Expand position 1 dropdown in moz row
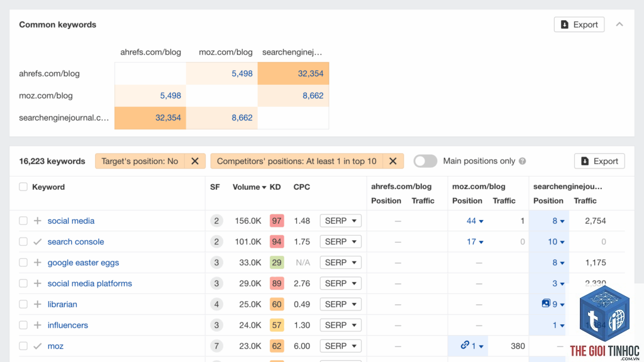 coord(477,346)
